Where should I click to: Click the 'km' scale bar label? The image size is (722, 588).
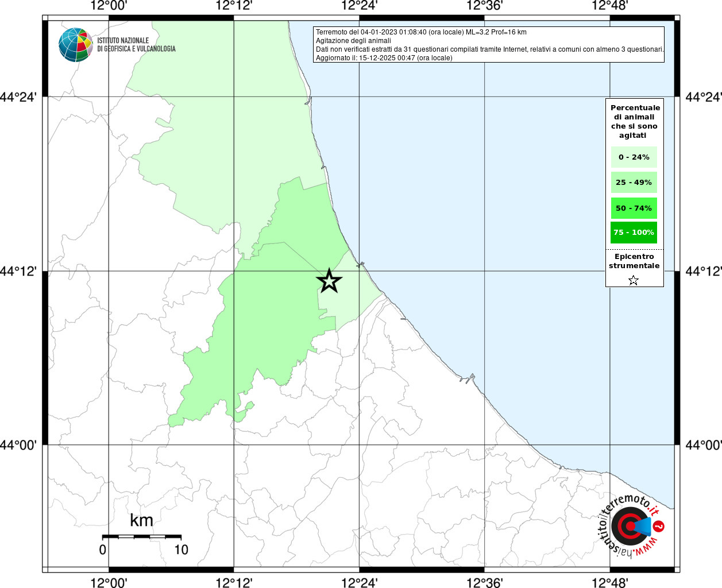point(141,520)
